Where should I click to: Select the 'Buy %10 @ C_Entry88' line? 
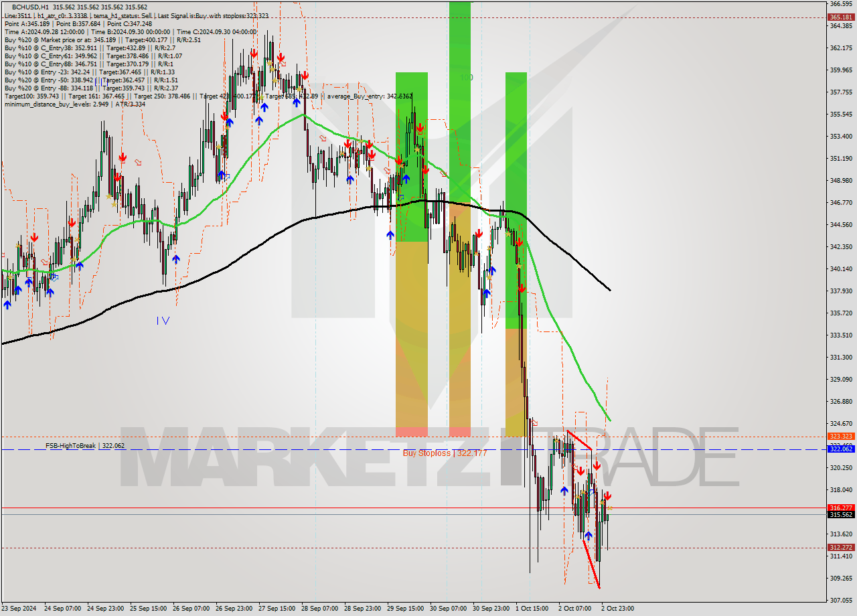(x=88, y=64)
